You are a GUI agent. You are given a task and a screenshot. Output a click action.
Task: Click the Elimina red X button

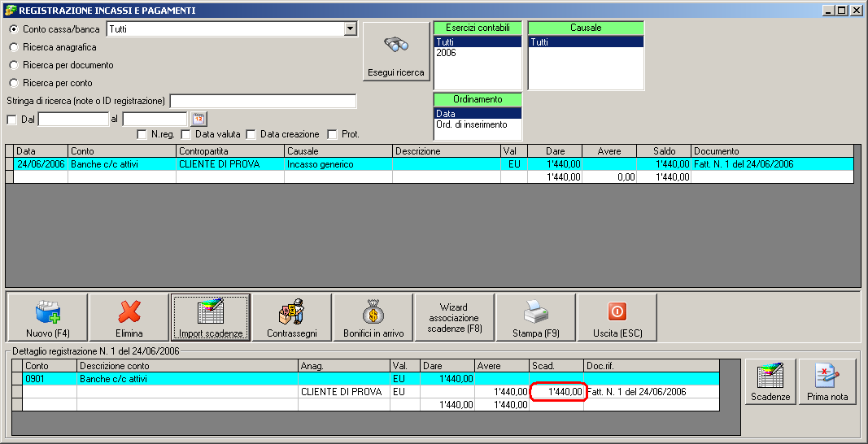pyautogui.click(x=129, y=317)
